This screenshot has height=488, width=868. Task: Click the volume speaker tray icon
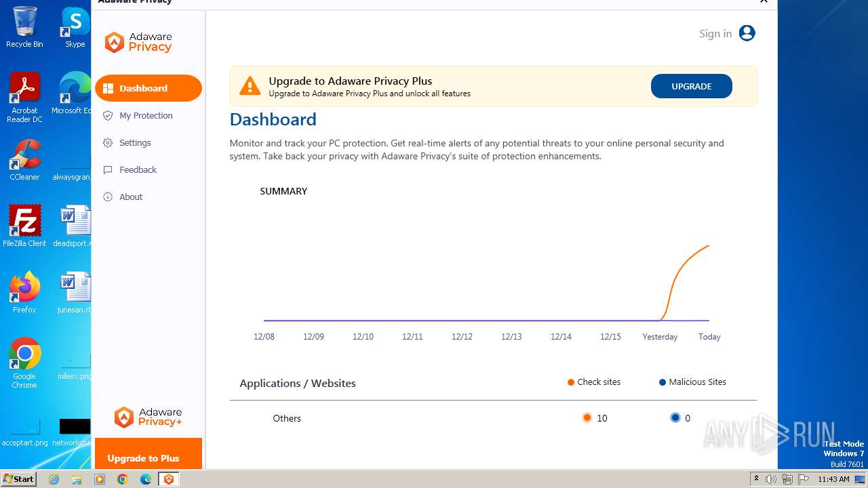(771, 479)
